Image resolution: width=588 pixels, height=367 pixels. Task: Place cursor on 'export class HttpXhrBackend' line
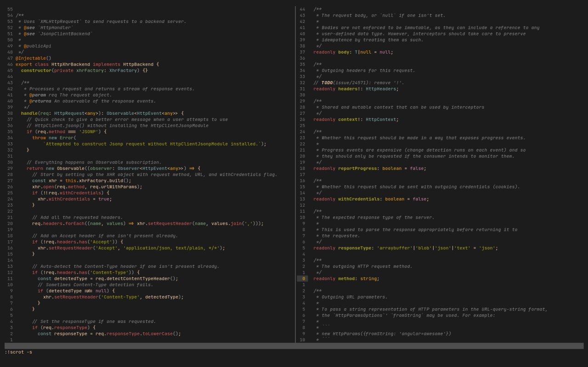(87, 64)
